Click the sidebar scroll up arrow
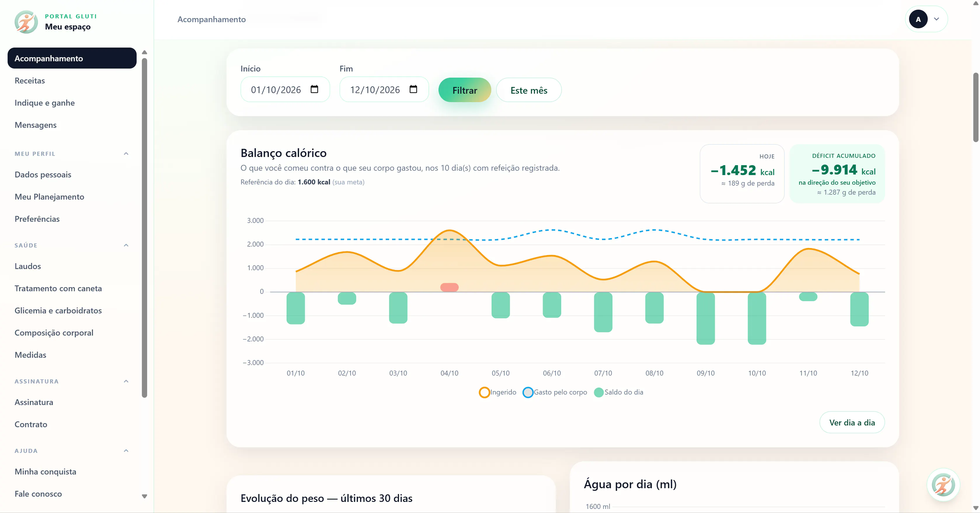 (145, 53)
